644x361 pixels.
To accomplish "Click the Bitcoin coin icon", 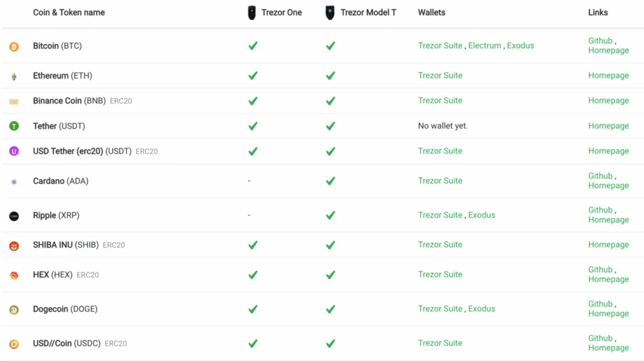I will 14,47.
